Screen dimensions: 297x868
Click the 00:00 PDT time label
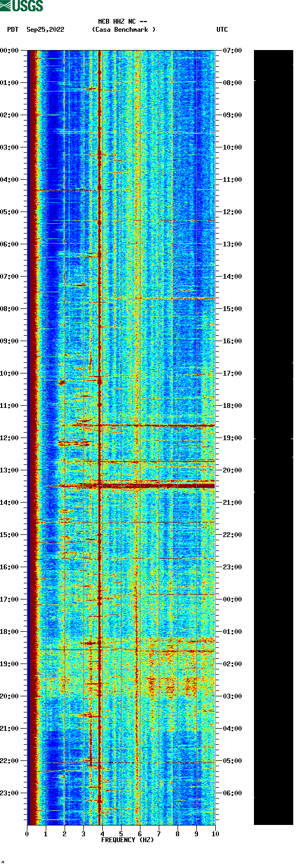pyautogui.click(x=10, y=51)
